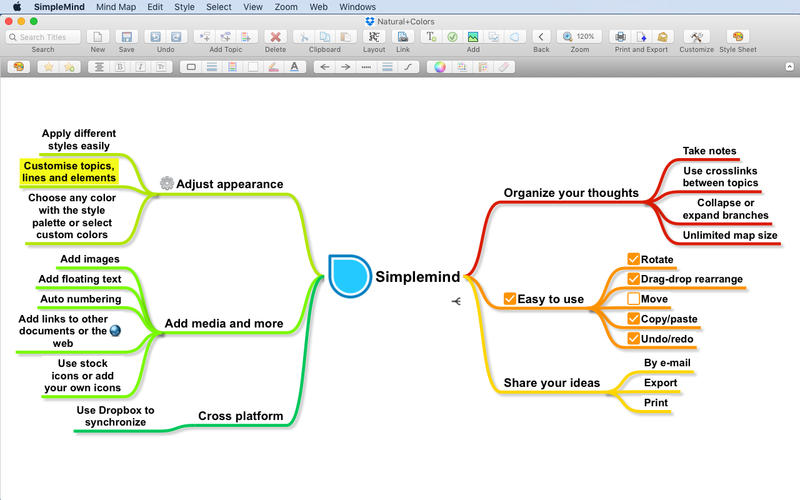The image size is (800, 500).
Task: Open the Edit menu
Action: (x=155, y=7)
